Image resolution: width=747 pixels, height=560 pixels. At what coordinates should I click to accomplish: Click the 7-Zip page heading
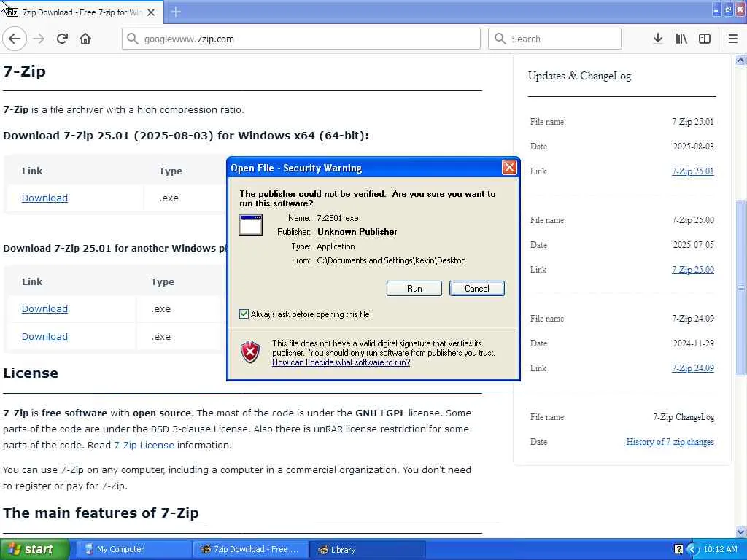pyautogui.click(x=24, y=71)
